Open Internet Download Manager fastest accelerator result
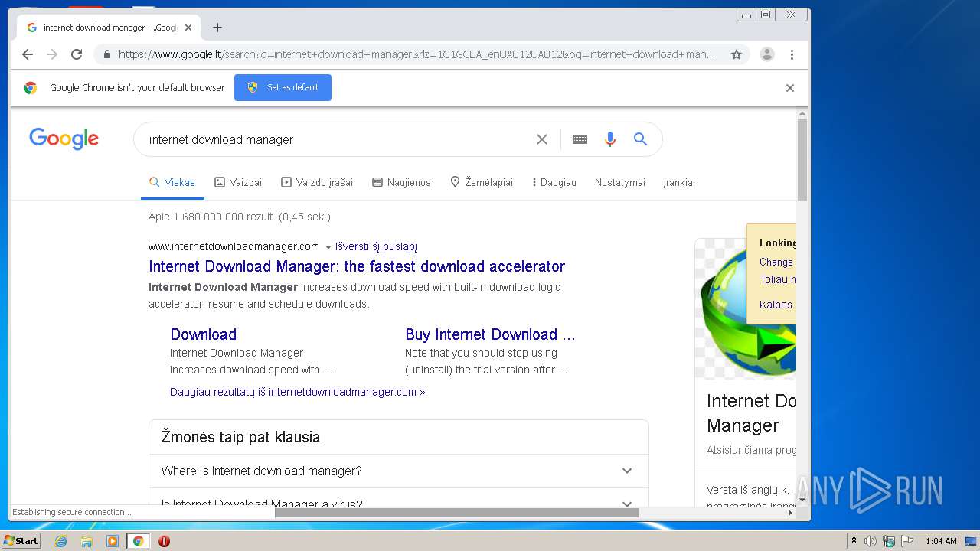Viewport: 980px width, 551px height. pyautogui.click(x=357, y=266)
